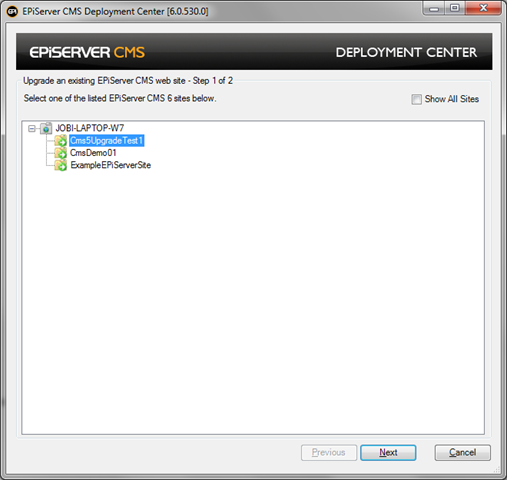The width and height of the screenshot is (507, 480).
Task: Minimize the Deployment Center window
Action: pyautogui.click(x=434, y=8)
